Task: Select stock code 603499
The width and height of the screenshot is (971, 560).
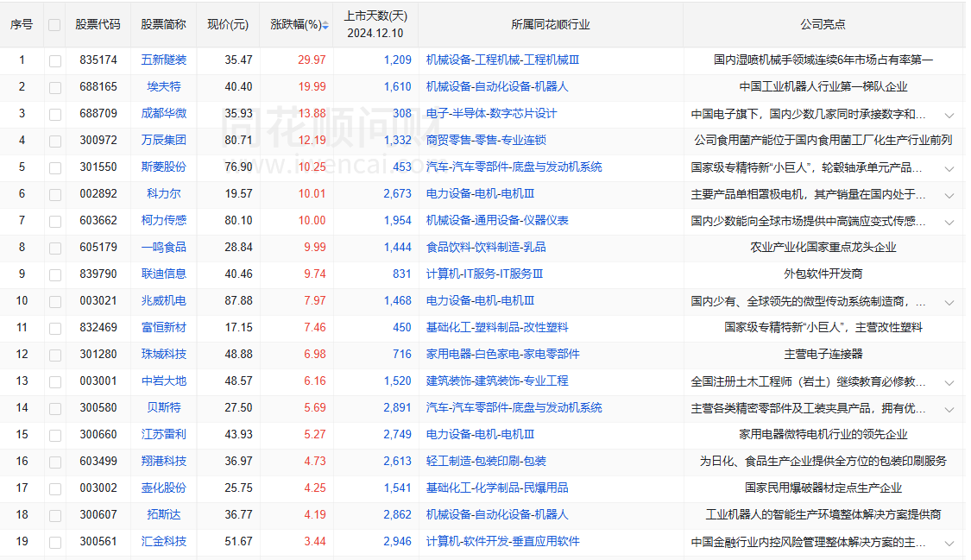Action: pos(98,461)
